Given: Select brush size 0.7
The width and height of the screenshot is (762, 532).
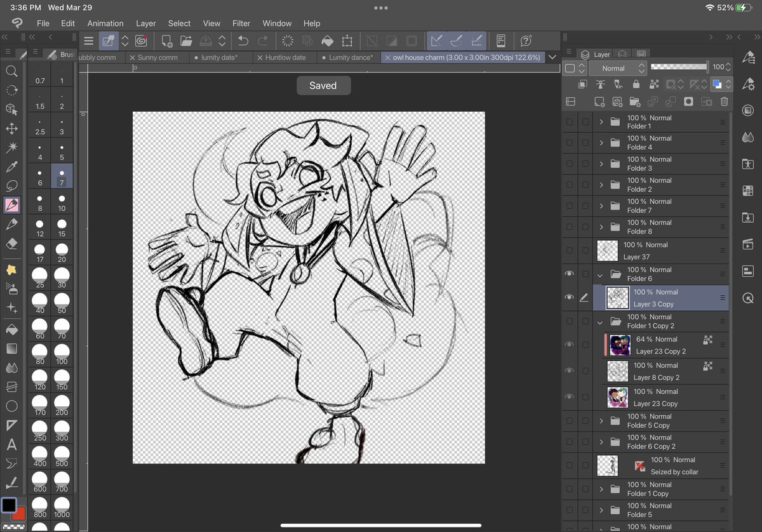Looking at the screenshot, I should click(x=40, y=76).
